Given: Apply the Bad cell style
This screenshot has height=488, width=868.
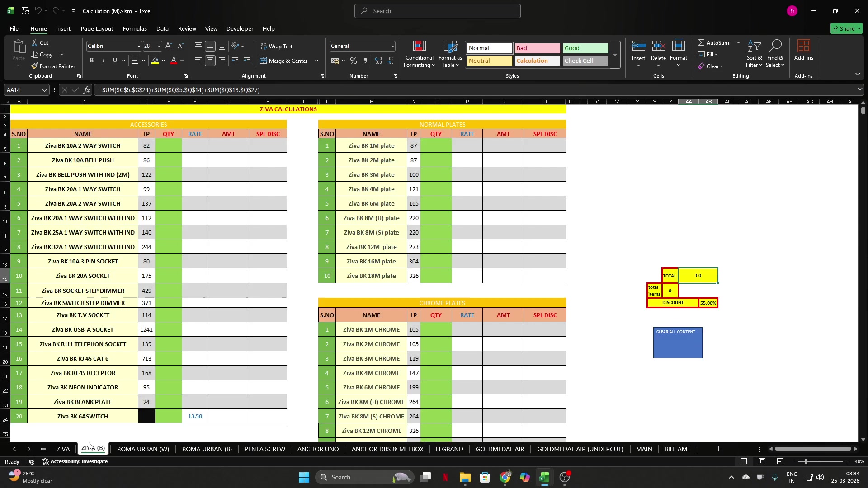Looking at the screenshot, I should tap(537, 48).
